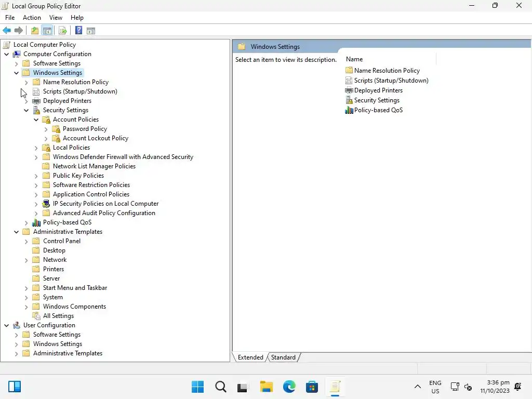This screenshot has width=532, height=399.
Task: Open taskbar Search
Action: [x=220, y=387]
